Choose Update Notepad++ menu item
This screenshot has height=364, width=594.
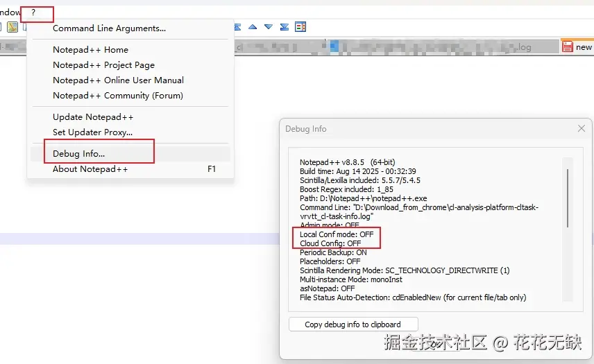tap(93, 117)
